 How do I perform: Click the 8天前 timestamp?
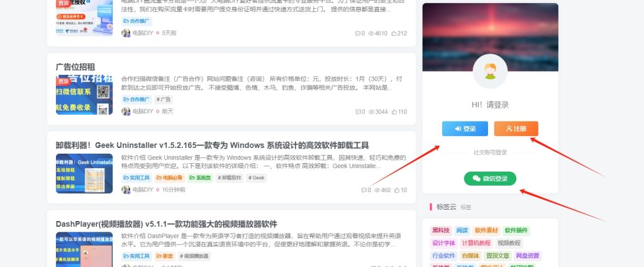pos(169,33)
